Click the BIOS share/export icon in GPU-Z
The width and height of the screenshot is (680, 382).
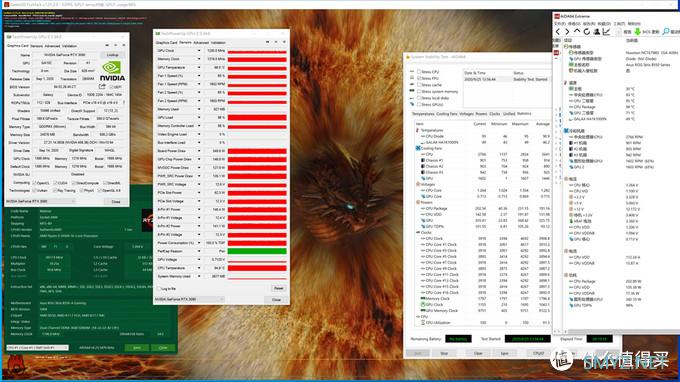102,87
